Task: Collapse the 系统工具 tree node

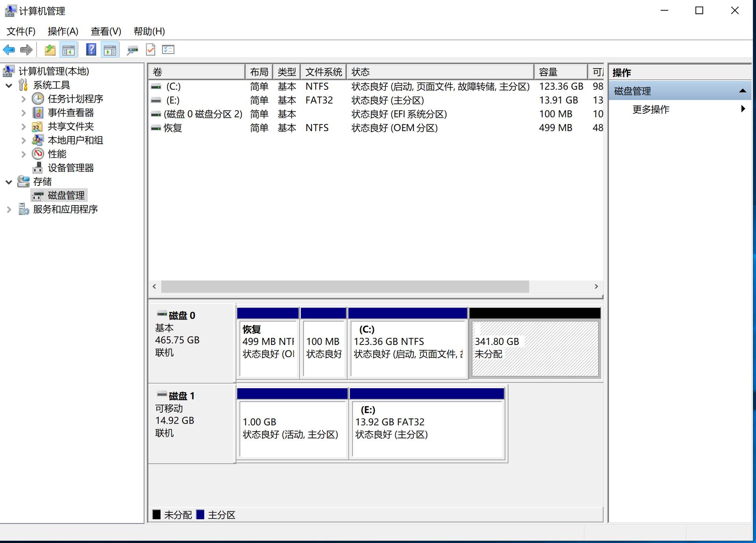Action: tap(9, 85)
